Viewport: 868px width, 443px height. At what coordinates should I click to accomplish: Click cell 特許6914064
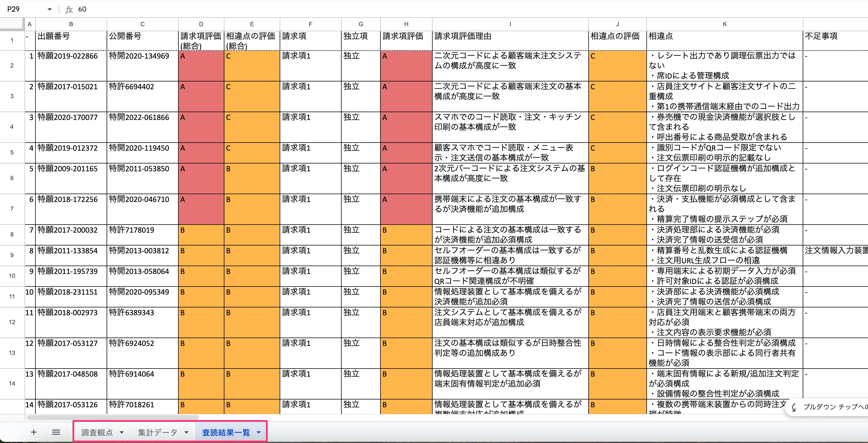pos(143,384)
